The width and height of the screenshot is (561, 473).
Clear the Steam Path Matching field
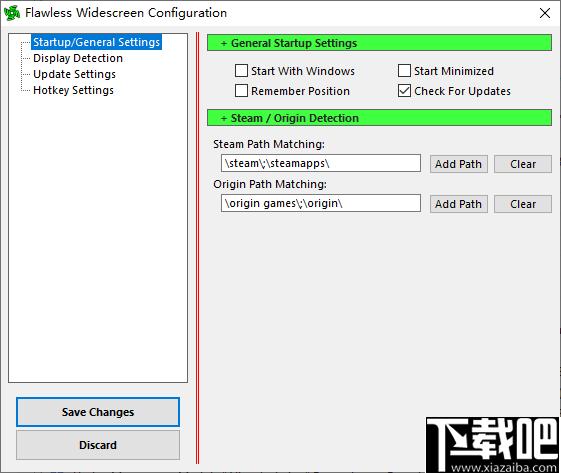(523, 164)
